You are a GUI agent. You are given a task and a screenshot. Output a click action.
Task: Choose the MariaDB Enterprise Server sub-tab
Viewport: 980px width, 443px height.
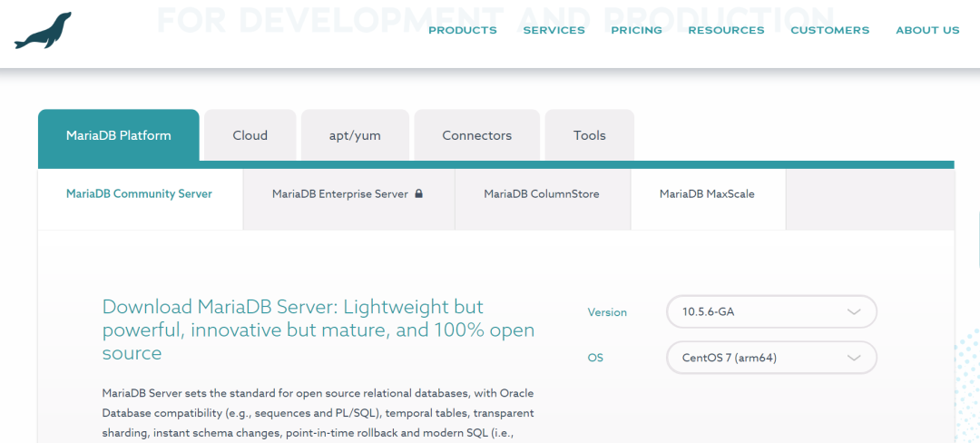tap(340, 194)
